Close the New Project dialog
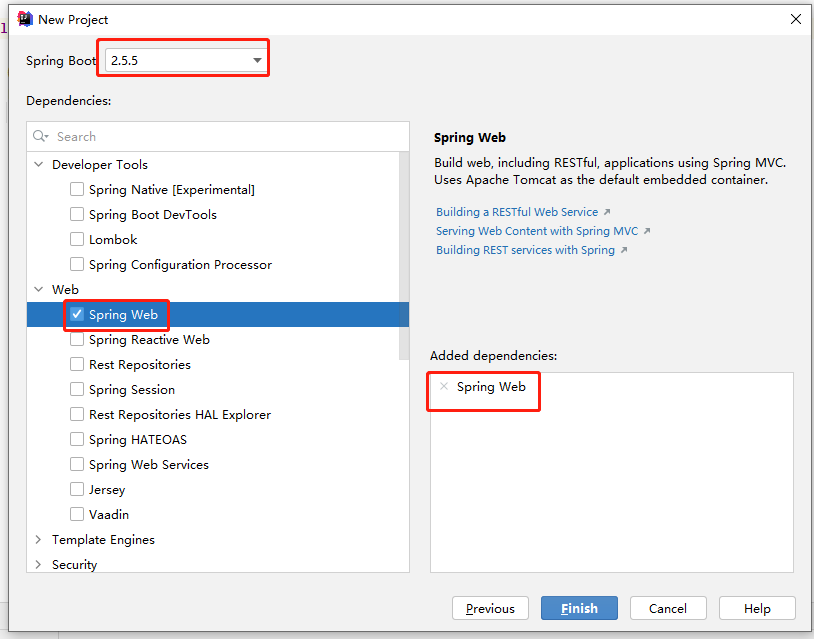 (x=795, y=19)
